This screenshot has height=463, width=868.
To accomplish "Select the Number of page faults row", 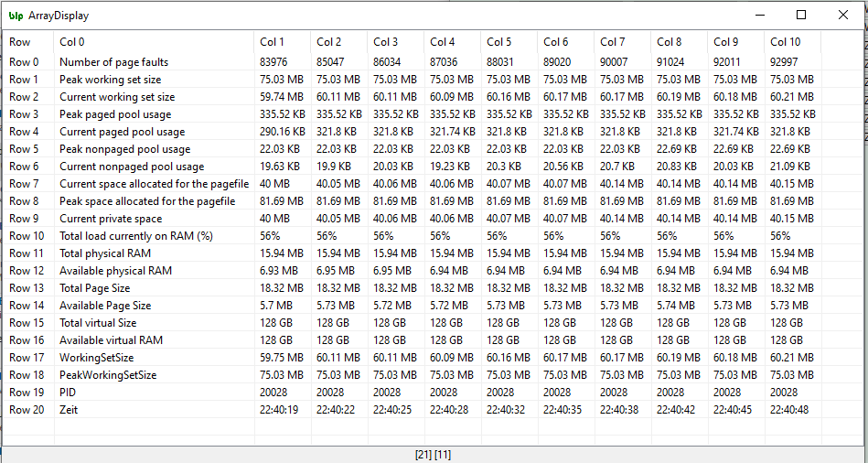I will [113, 62].
